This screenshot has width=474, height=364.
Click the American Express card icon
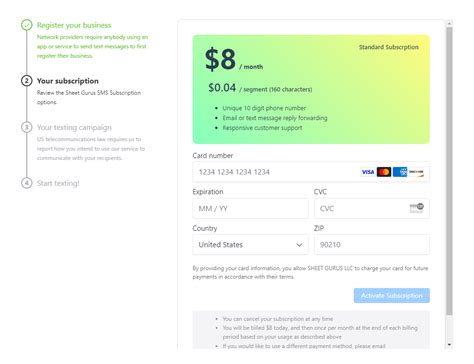click(x=400, y=172)
